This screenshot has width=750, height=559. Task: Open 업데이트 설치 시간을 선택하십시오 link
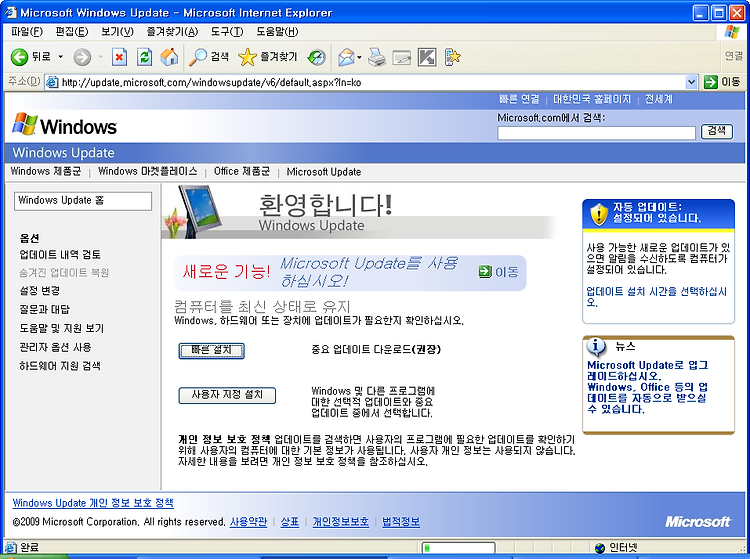pos(657,296)
